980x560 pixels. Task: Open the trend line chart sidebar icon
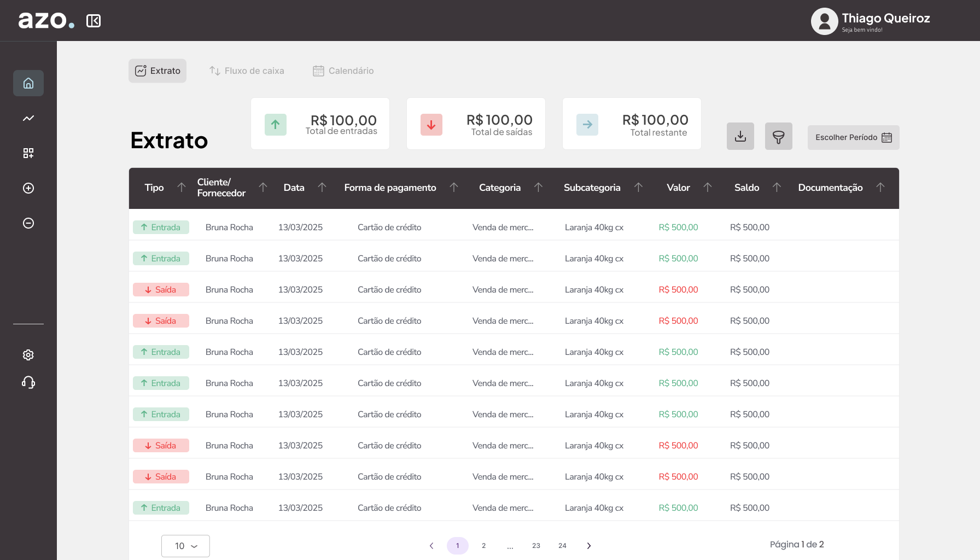point(28,118)
